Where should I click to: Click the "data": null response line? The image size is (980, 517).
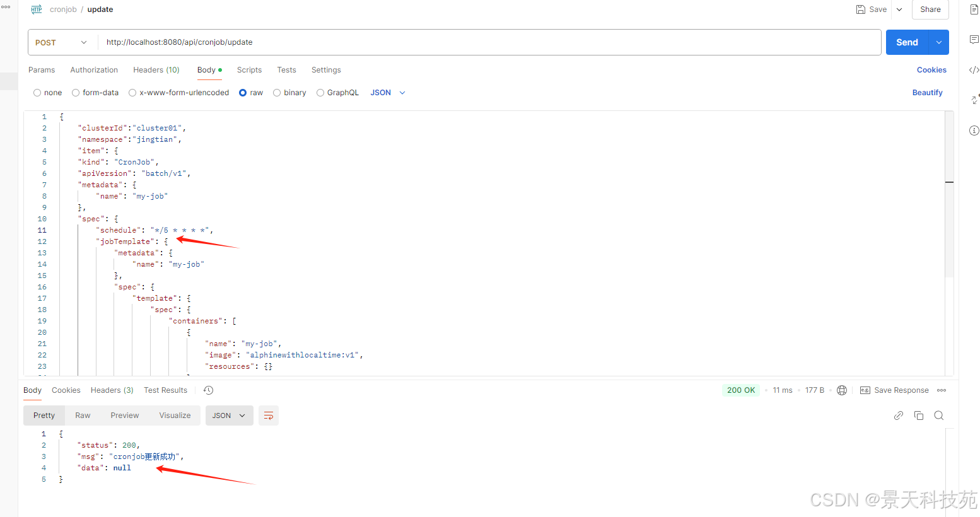click(104, 468)
